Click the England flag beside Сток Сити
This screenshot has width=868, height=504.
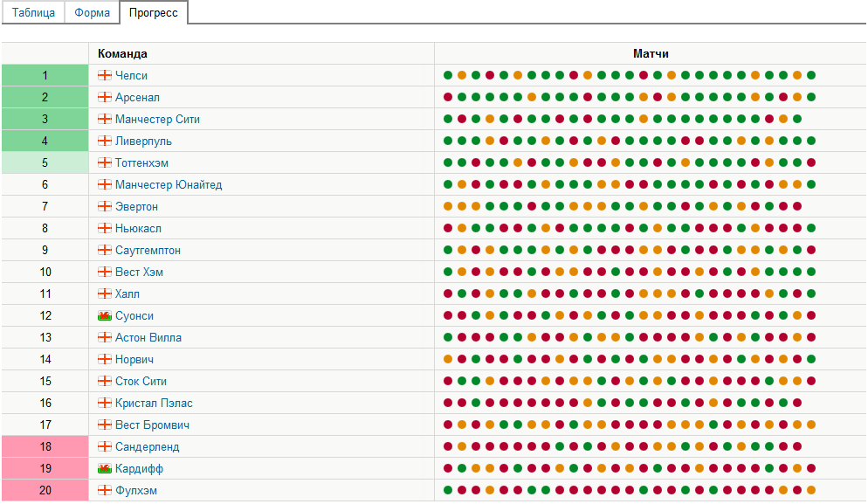click(x=105, y=381)
